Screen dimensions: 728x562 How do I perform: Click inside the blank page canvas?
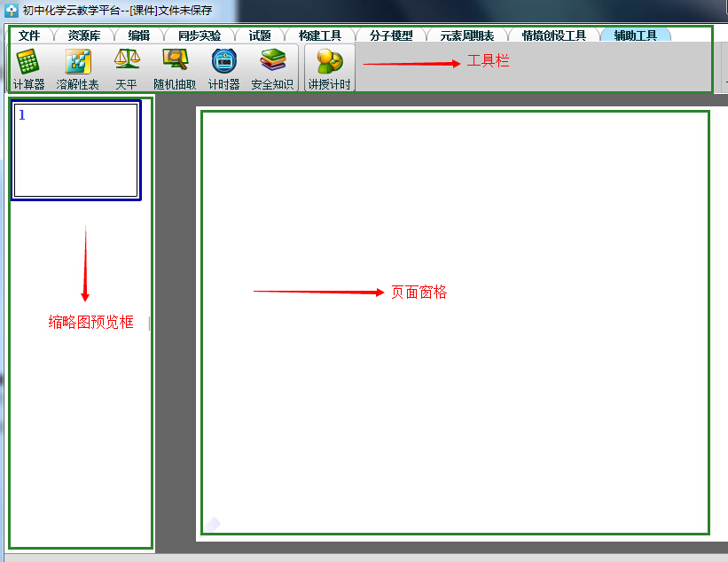coord(455,399)
